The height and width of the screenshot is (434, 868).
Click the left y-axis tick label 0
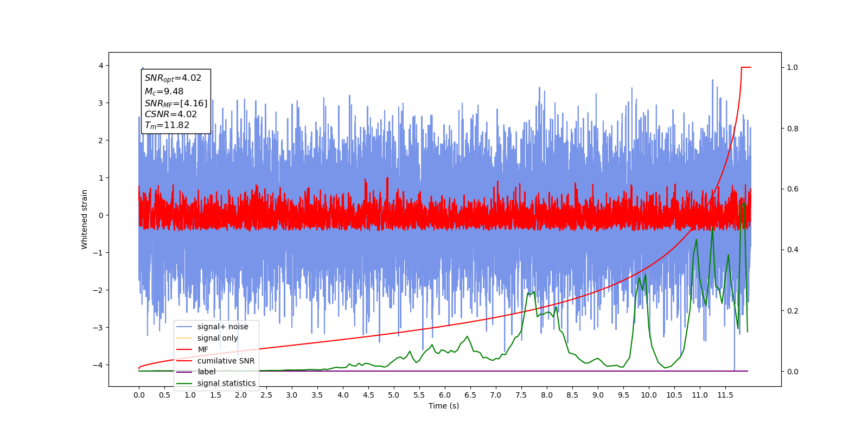(x=100, y=215)
